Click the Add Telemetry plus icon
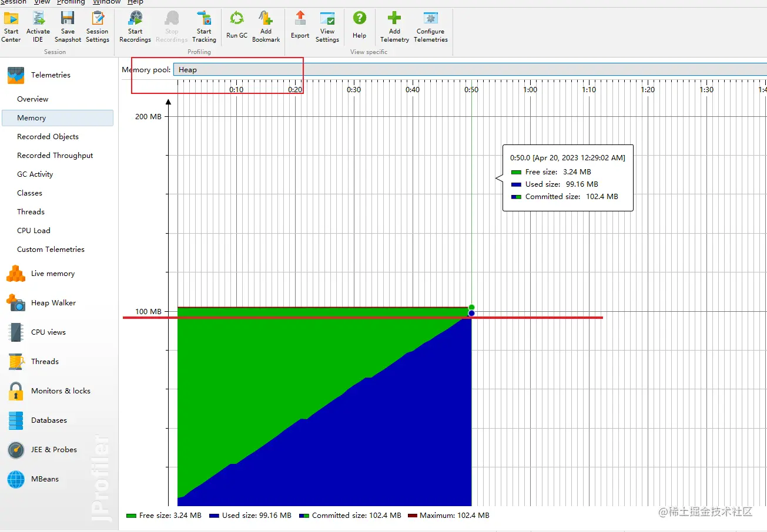This screenshot has height=532, width=767. tap(394, 18)
